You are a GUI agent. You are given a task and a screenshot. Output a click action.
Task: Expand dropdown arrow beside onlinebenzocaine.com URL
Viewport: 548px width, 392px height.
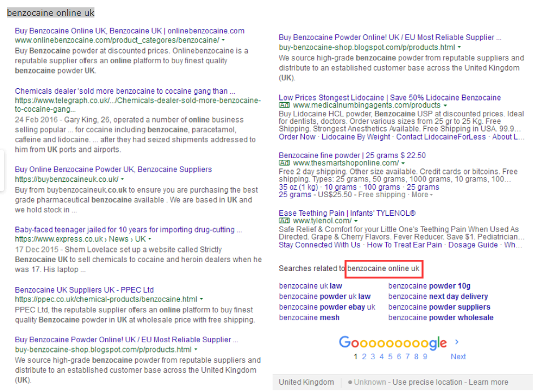(223, 40)
